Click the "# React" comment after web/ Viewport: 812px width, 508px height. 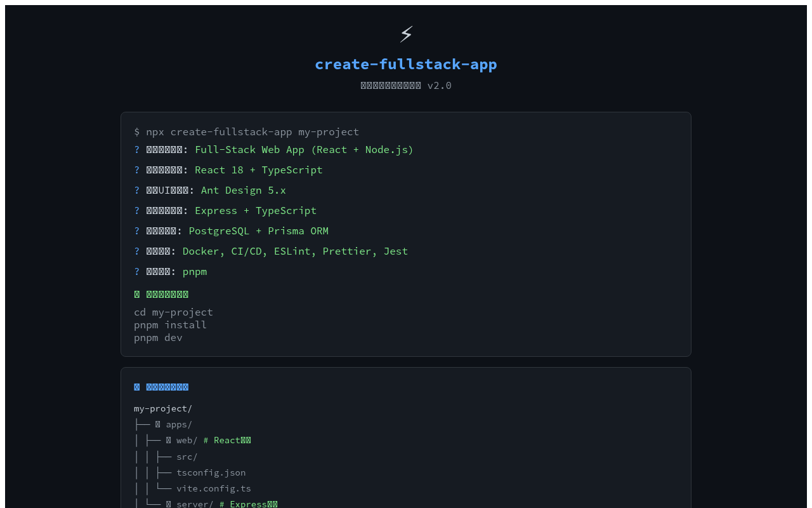pyautogui.click(x=227, y=440)
